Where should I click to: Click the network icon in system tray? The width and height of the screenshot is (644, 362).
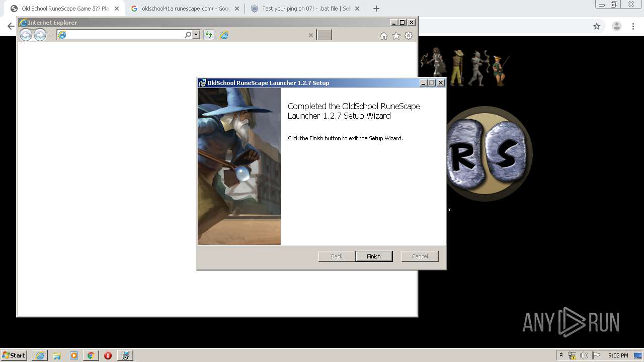(x=572, y=355)
